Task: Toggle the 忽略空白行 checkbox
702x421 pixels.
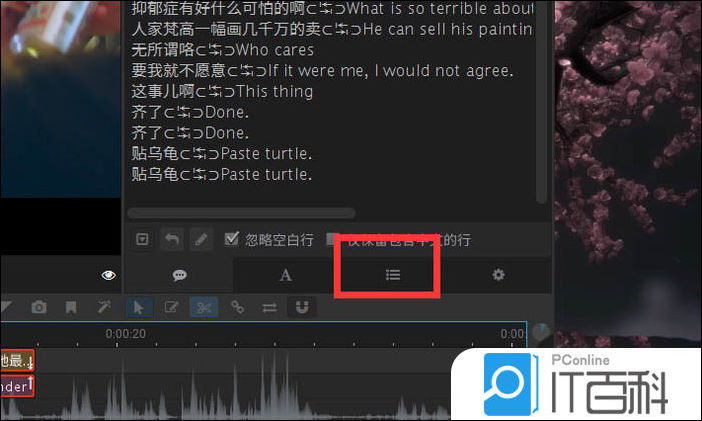Action: point(231,239)
